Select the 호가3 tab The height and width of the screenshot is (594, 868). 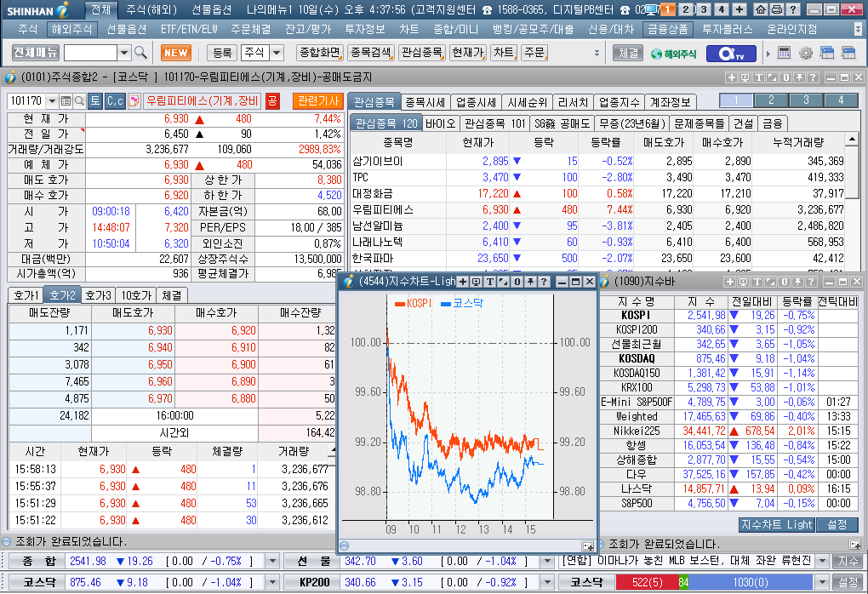[98, 295]
